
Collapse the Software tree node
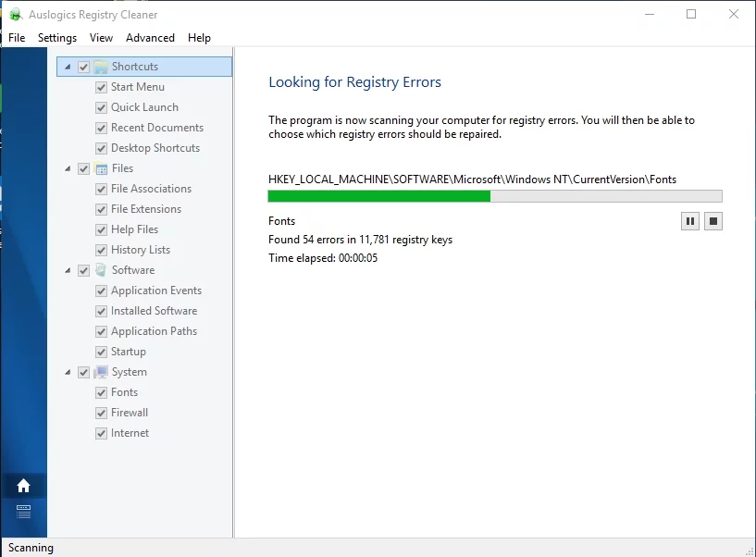tap(68, 270)
